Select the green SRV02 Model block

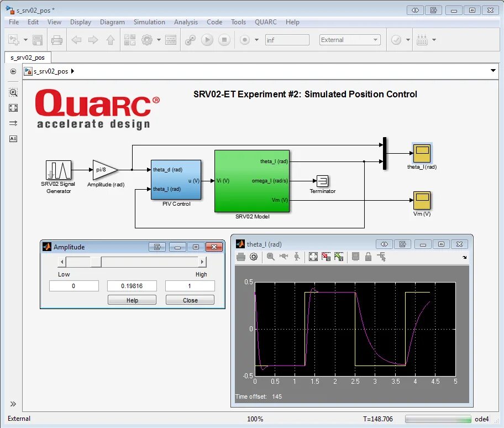[252, 181]
